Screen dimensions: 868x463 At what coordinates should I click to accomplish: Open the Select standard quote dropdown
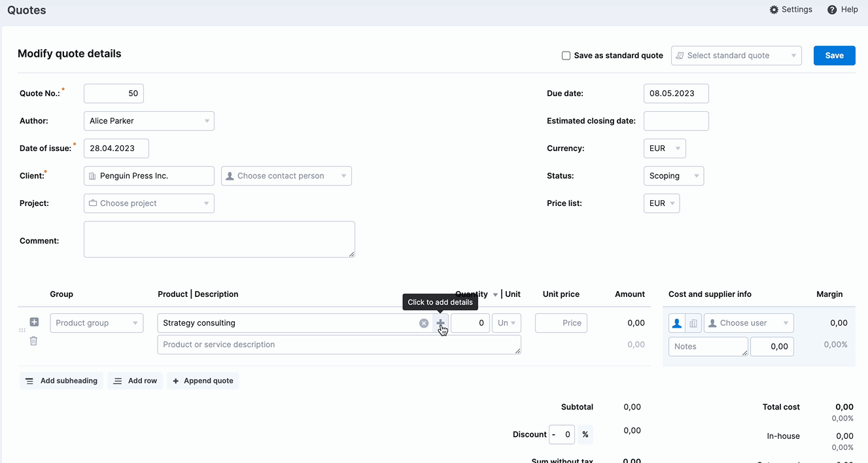point(737,56)
